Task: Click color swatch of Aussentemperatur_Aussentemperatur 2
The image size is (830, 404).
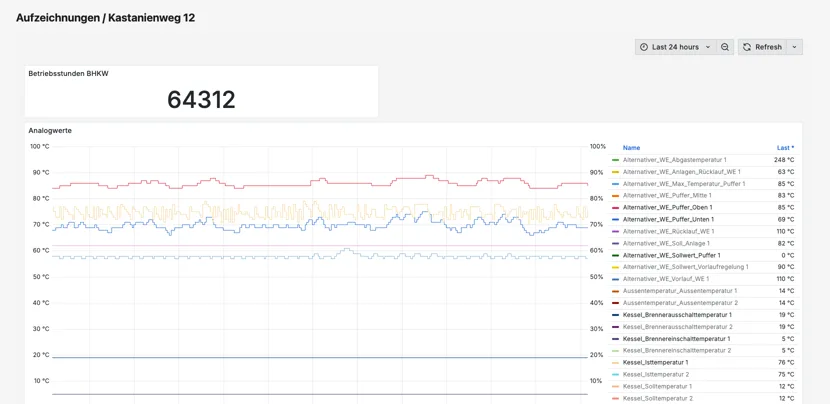Action: coord(615,303)
